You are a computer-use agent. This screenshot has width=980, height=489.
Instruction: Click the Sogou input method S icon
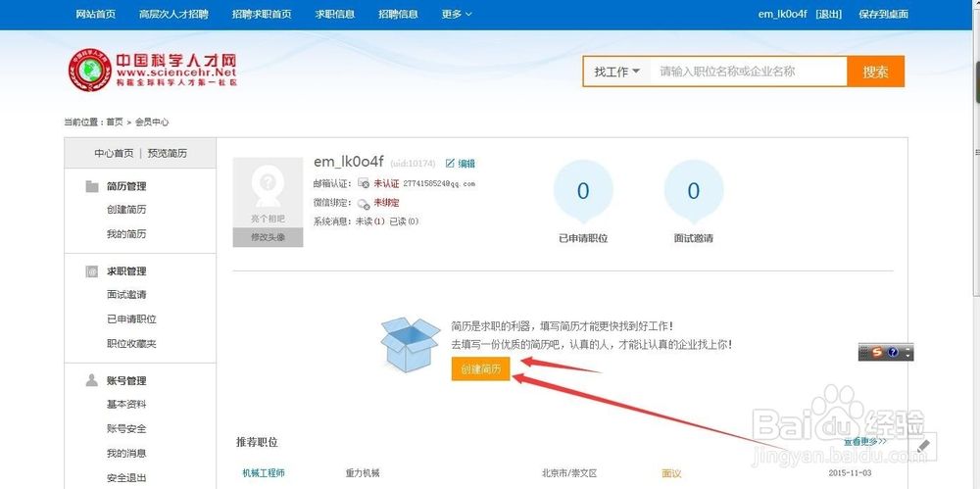click(x=877, y=352)
